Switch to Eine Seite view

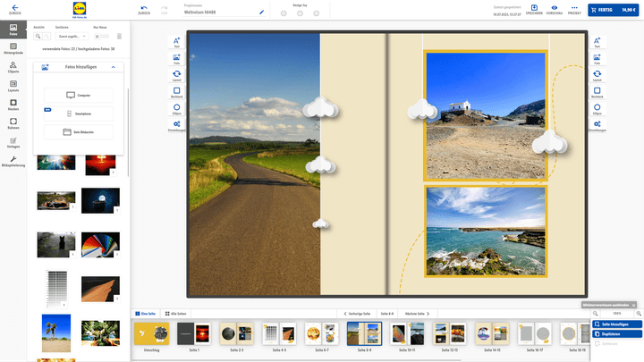[x=146, y=314]
